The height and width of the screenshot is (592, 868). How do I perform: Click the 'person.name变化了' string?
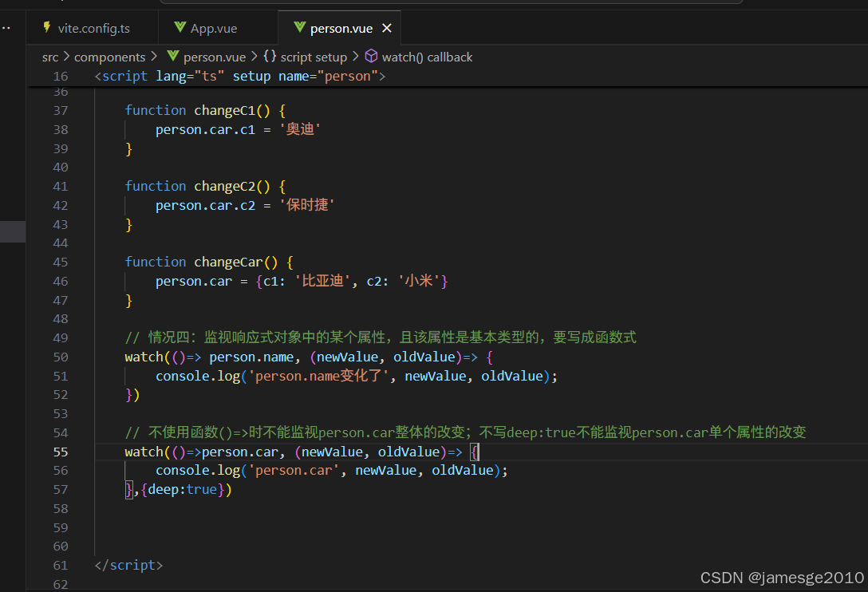[x=319, y=376]
